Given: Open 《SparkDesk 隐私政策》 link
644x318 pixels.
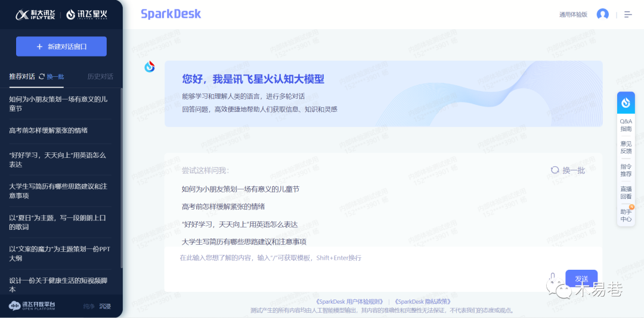Looking at the screenshot, I should (x=423, y=301).
